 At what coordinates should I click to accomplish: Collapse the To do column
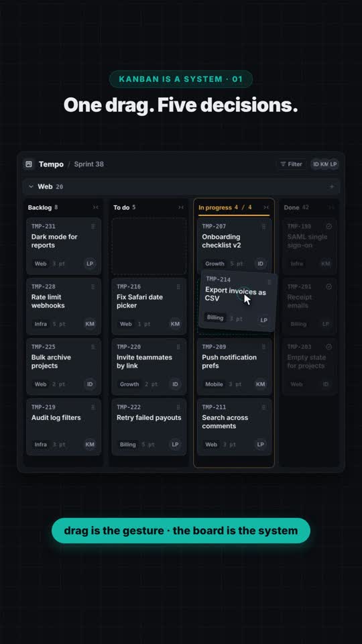181,207
